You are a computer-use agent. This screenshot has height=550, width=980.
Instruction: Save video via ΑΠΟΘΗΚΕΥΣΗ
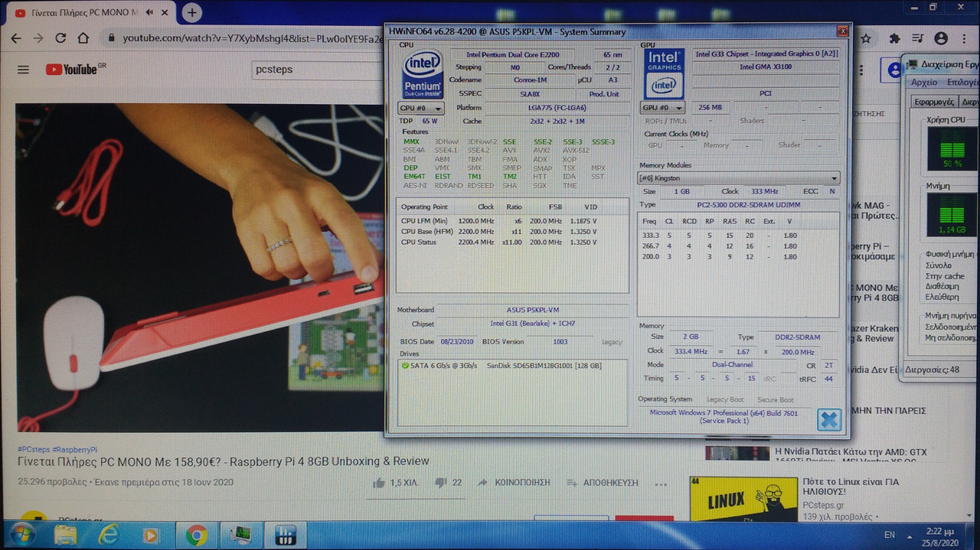click(603, 483)
